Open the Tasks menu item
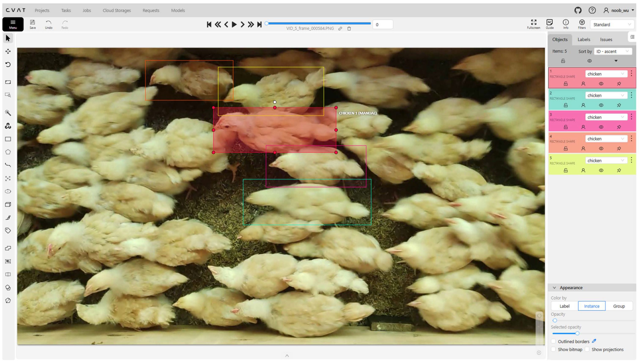The image size is (640, 364). coord(66,10)
